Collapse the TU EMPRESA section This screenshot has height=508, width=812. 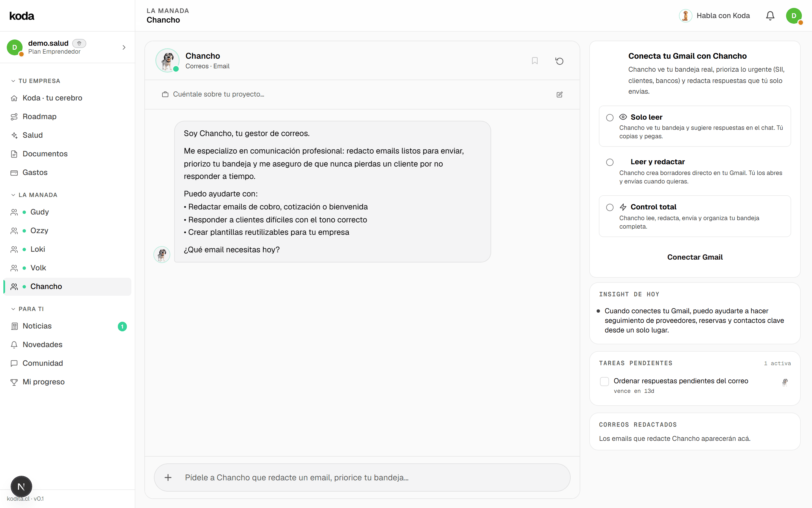(35, 81)
